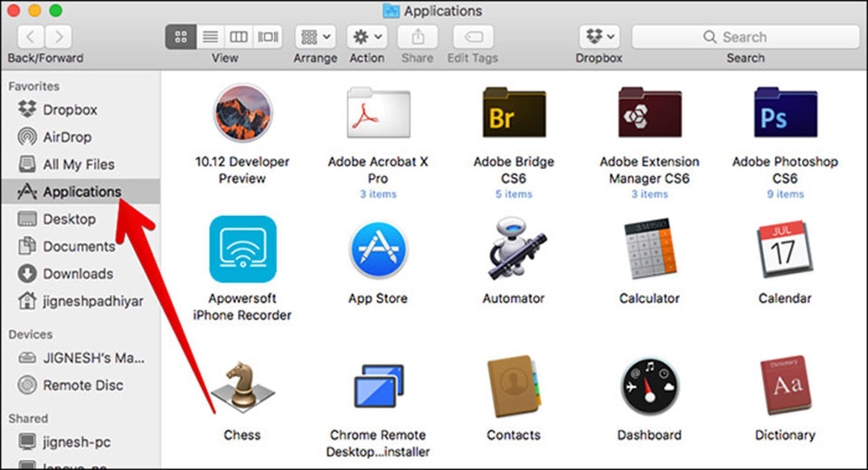Switch to Cover Flow view
The image size is (868, 470).
268,37
